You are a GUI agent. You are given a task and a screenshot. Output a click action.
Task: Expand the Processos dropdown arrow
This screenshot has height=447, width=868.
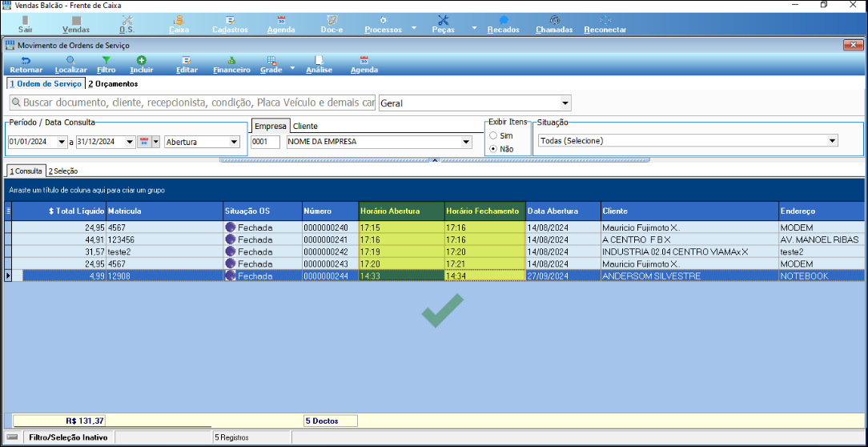pos(415,27)
